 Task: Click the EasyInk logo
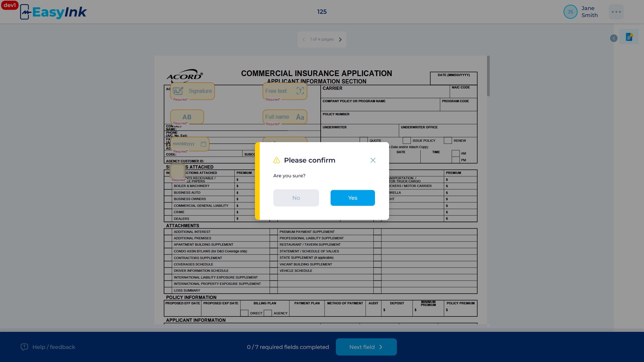(53, 12)
